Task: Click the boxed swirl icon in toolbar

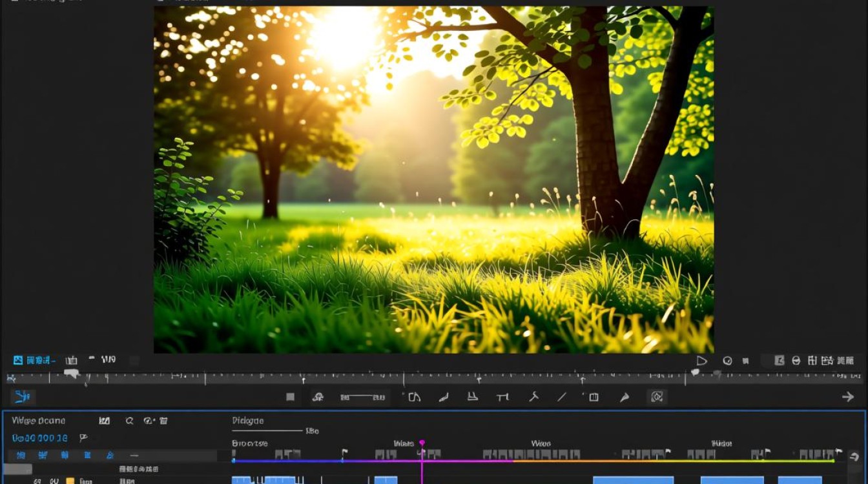Action: click(657, 397)
